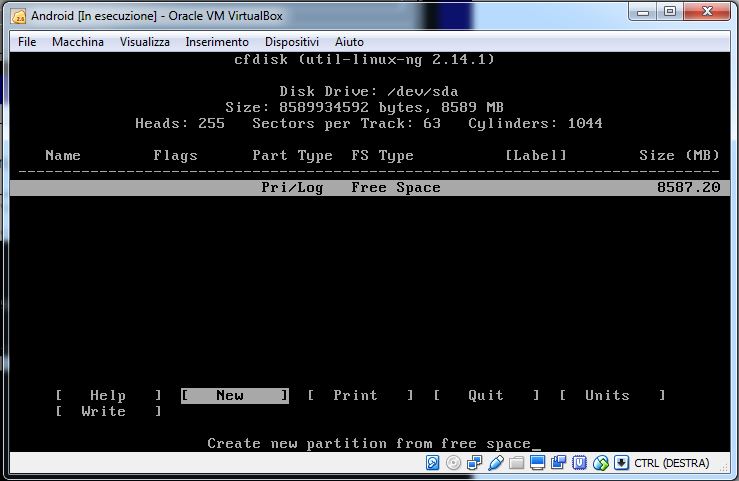Open the Aiuto menu
The height and width of the screenshot is (481, 739).
point(349,42)
